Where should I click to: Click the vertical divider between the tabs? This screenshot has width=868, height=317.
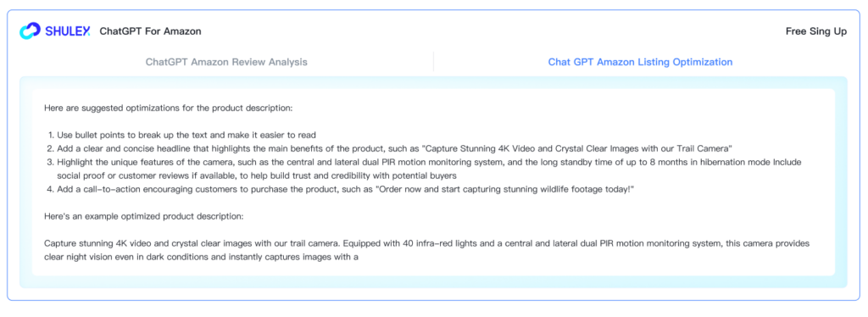tap(433, 62)
